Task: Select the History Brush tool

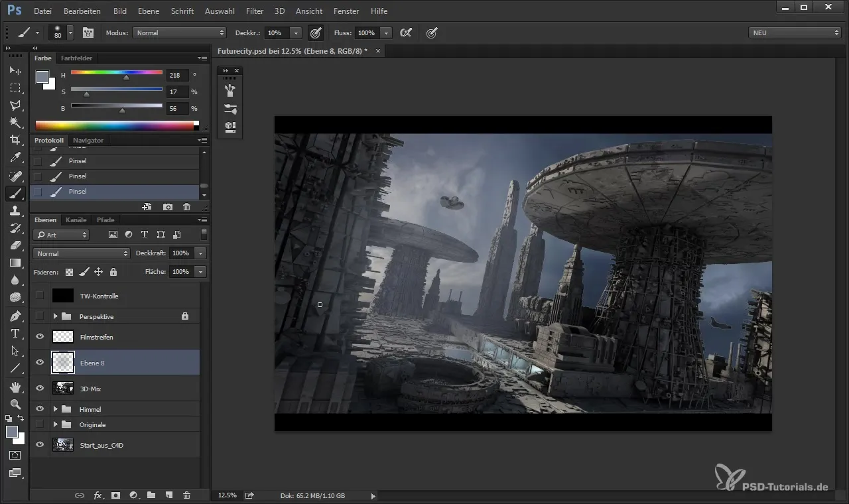Action: (x=15, y=228)
